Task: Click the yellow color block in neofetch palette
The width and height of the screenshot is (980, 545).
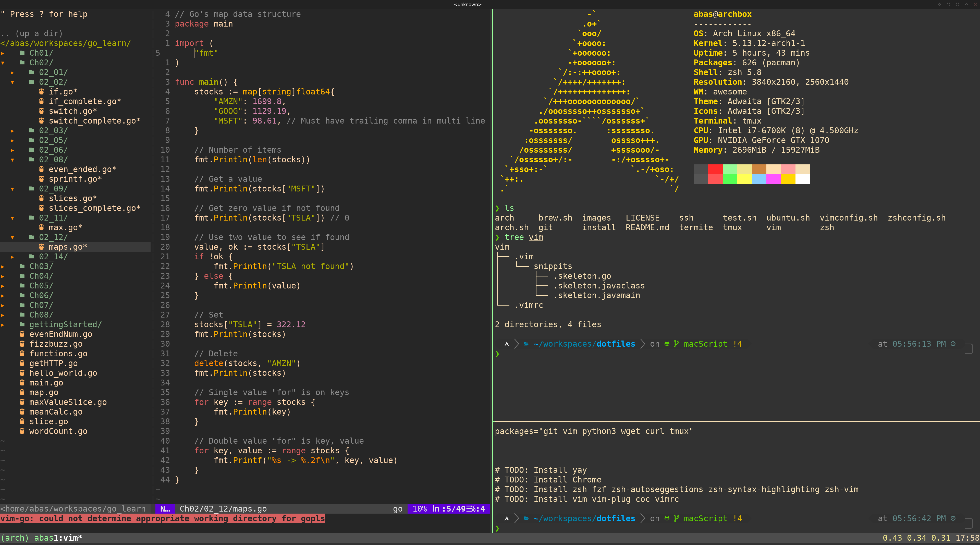Action: [x=744, y=179]
